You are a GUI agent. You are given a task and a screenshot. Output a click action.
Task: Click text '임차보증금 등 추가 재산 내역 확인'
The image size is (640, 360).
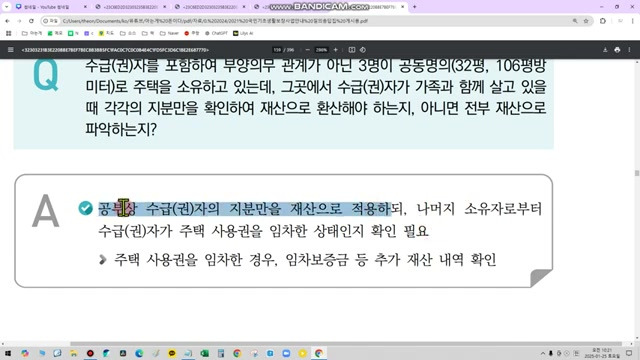point(391,259)
